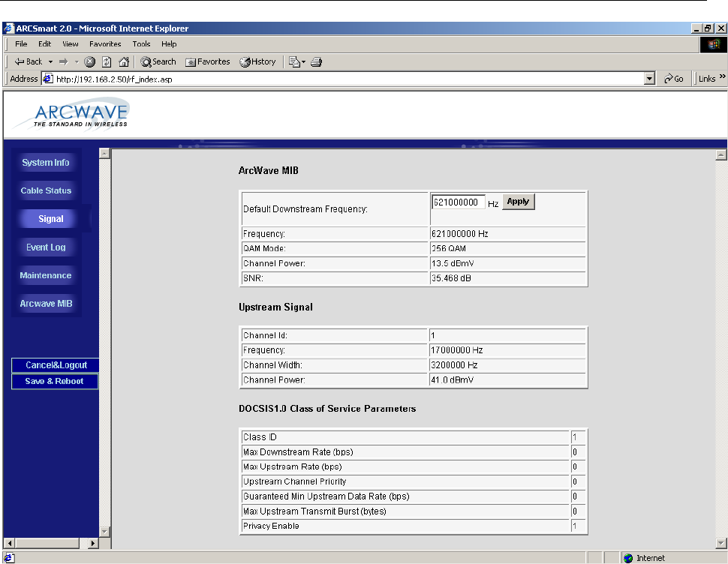Click the 'Class ID' row label
The width and height of the screenshot is (728, 564).
click(x=260, y=437)
